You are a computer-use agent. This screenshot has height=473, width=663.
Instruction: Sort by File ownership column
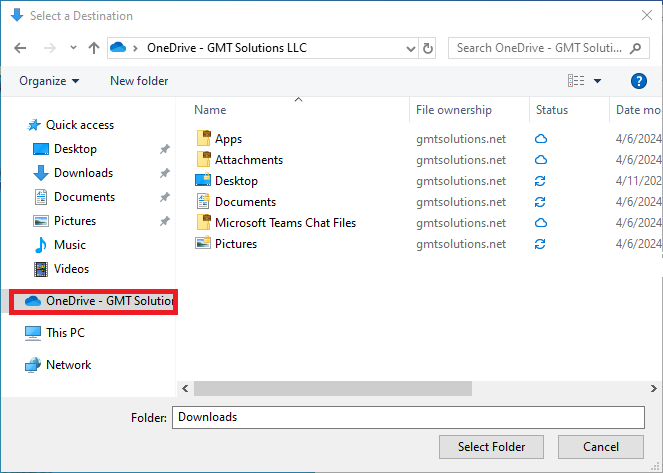(x=454, y=110)
